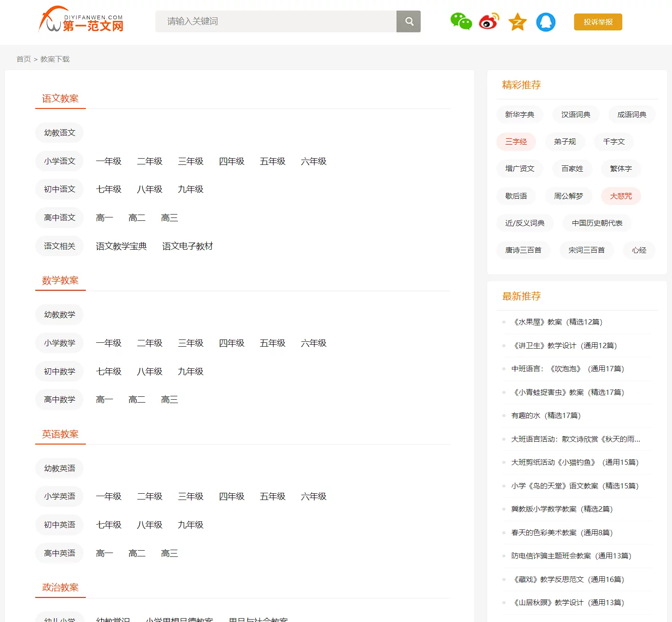Screen dimensions: 672x622
Task: Go to 首页 in breadcrumb
Action: [24, 59]
